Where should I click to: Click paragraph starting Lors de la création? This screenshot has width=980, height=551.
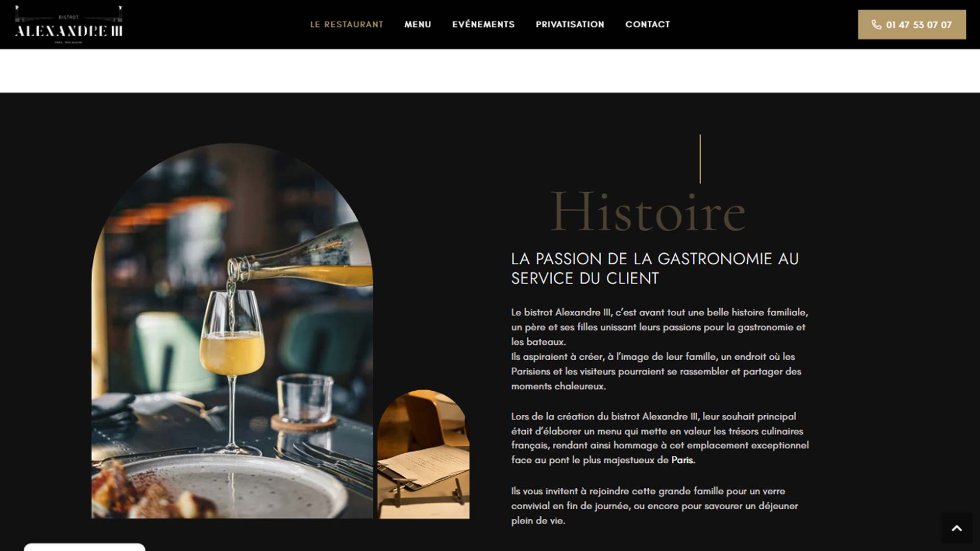[x=660, y=438]
